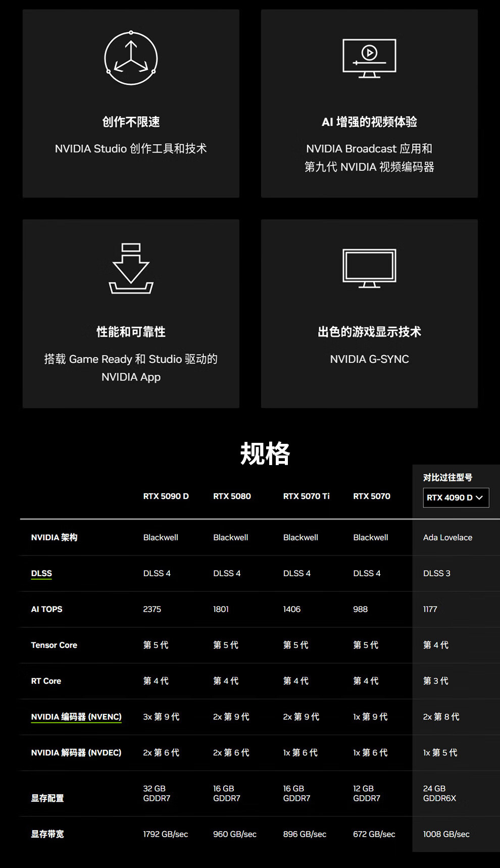Viewport: 500px width, 868px height.
Task: Click the 3x 第 9 代 encoder cell
Action: click(x=161, y=717)
